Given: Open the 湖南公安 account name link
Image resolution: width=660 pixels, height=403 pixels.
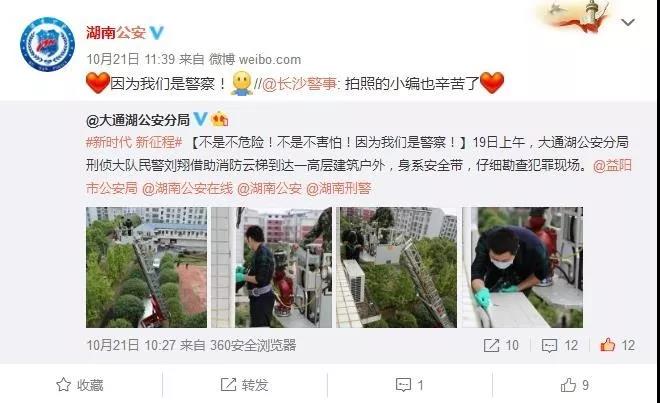Looking at the screenshot, I should pos(116,32).
